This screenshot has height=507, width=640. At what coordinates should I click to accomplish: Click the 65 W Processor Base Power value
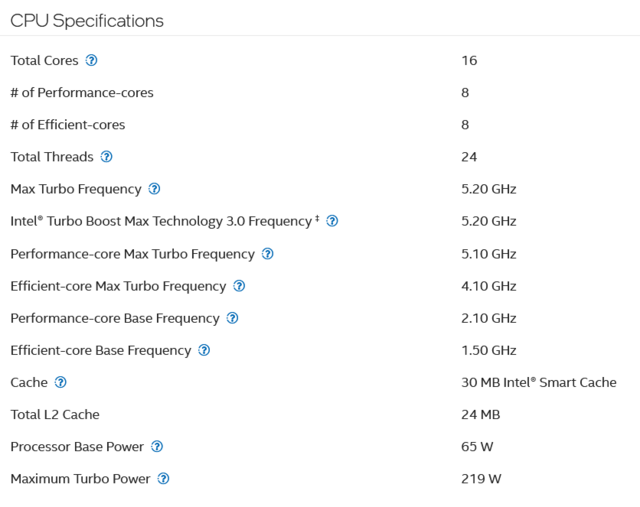[477, 447]
